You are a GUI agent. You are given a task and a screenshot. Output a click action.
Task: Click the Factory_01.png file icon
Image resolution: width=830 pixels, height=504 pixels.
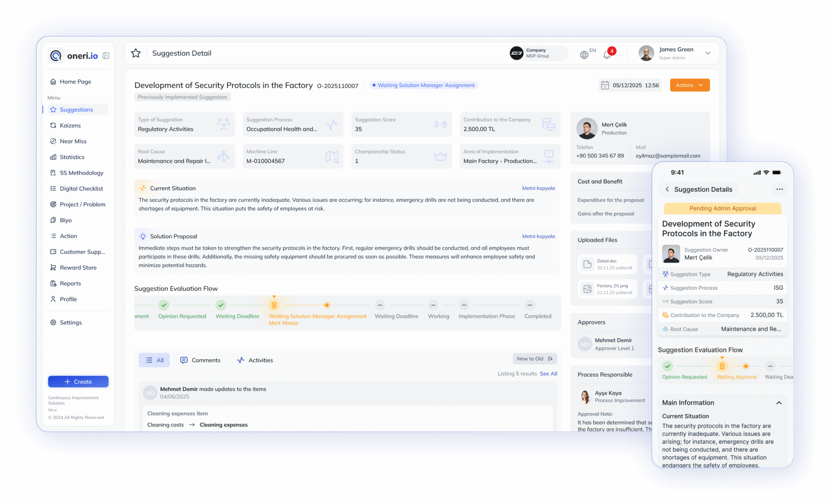pos(587,289)
